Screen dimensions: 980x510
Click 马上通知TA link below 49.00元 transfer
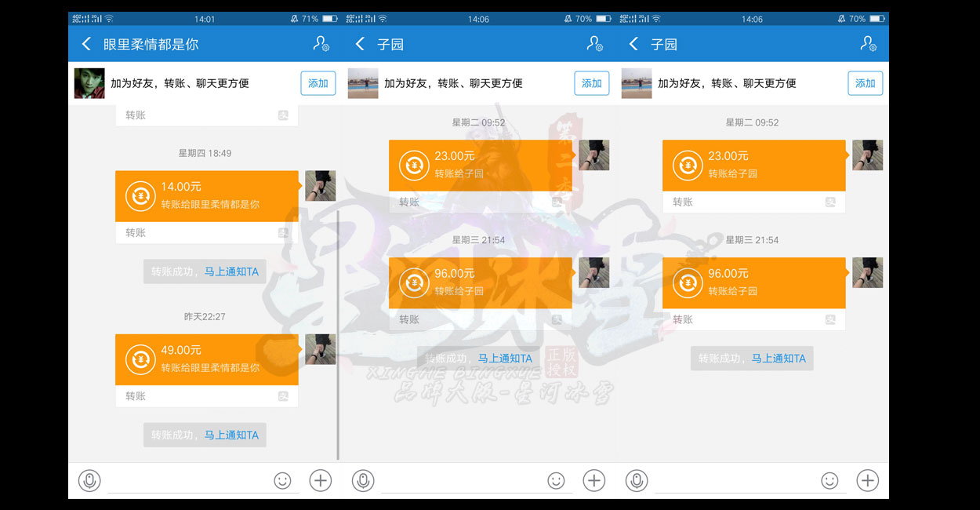point(231,435)
